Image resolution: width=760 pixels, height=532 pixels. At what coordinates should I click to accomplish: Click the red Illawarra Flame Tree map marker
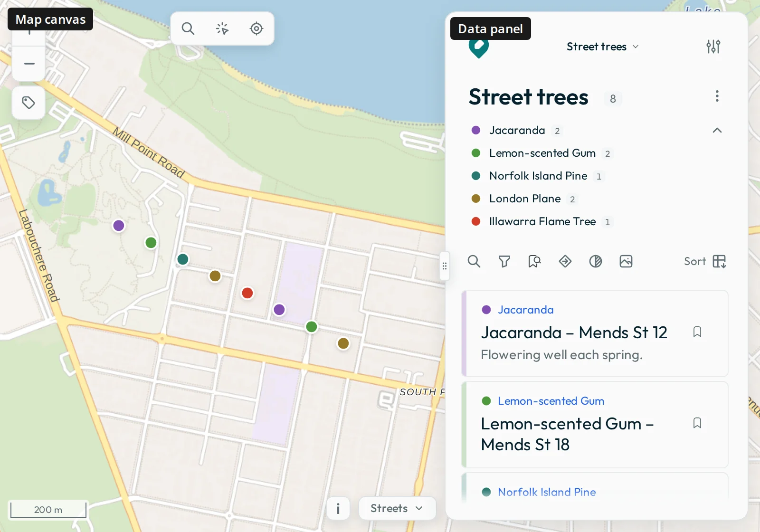click(247, 293)
